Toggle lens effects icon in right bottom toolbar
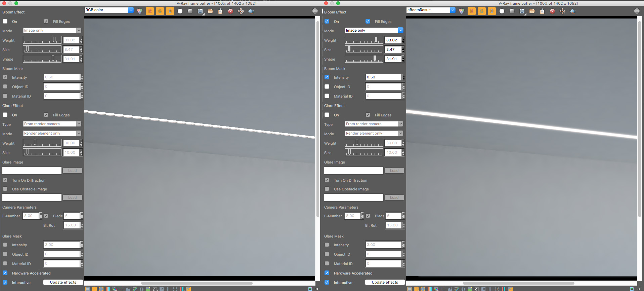The image size is (644, 291). (510, 289)
